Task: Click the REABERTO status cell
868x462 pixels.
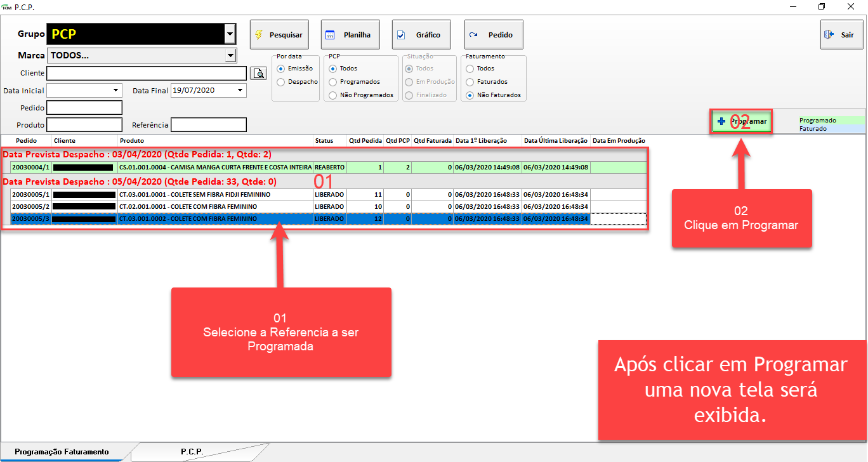Action: pyautogui.click(x=329, y=168)
